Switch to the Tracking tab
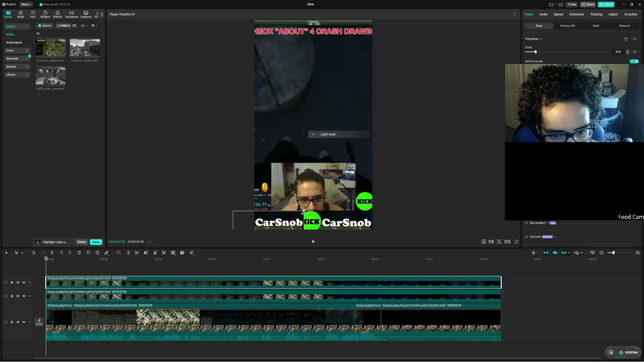The width and height of the screenshot is (644, 362). (596, 14)
